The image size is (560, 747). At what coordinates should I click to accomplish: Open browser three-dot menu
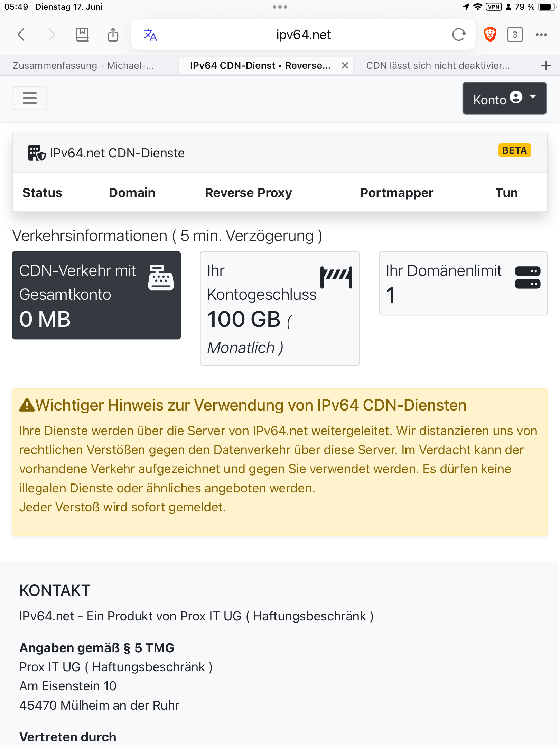[541, 35]
